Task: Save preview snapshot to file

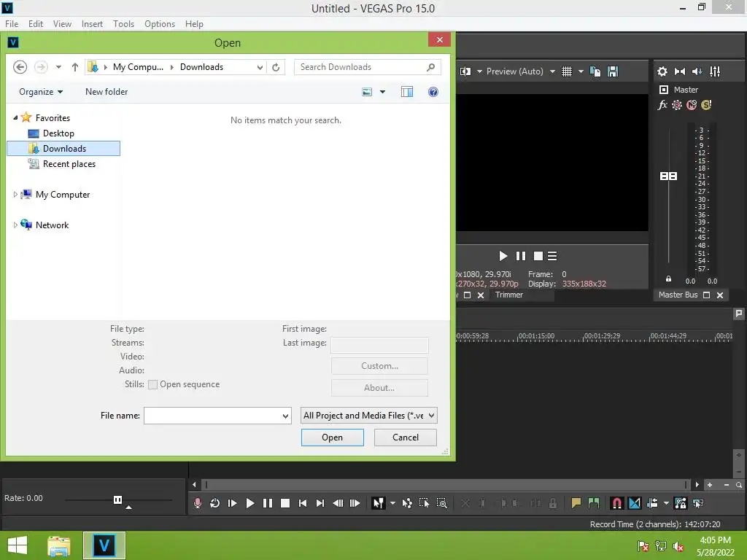Action: pos(613,71)
